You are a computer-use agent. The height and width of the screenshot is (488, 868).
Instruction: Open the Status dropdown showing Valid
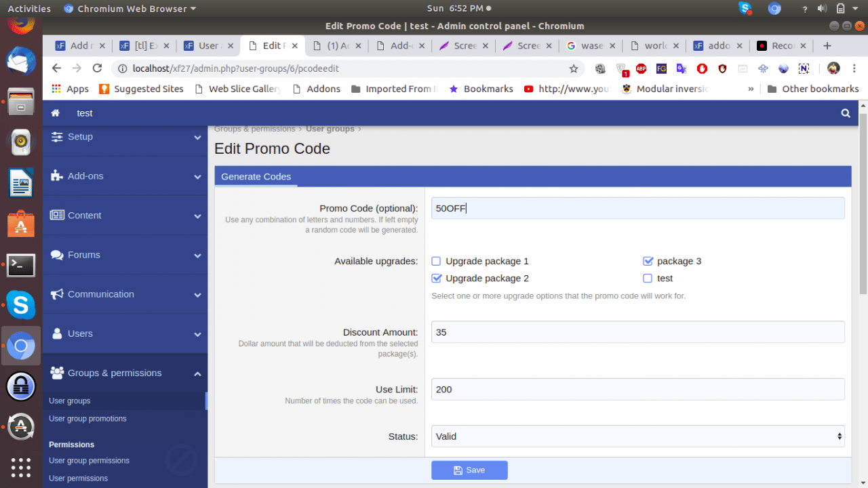point(637,436)
